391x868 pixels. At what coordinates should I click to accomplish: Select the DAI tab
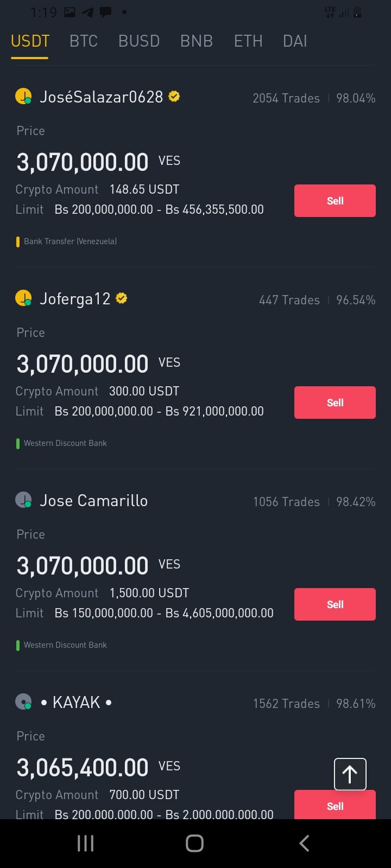295,41
